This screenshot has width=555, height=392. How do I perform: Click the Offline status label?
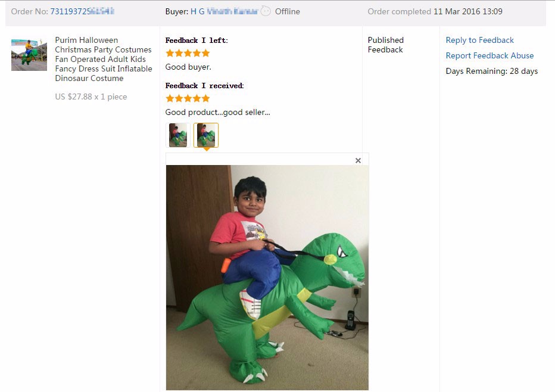(288, 11)
